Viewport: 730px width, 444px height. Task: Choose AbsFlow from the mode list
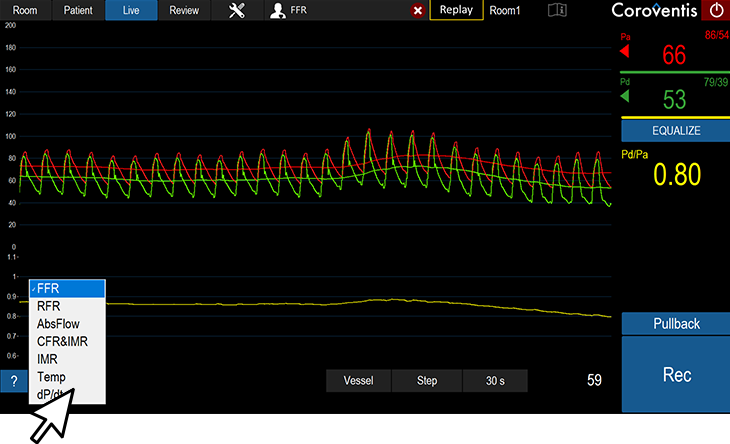(68, 324)
